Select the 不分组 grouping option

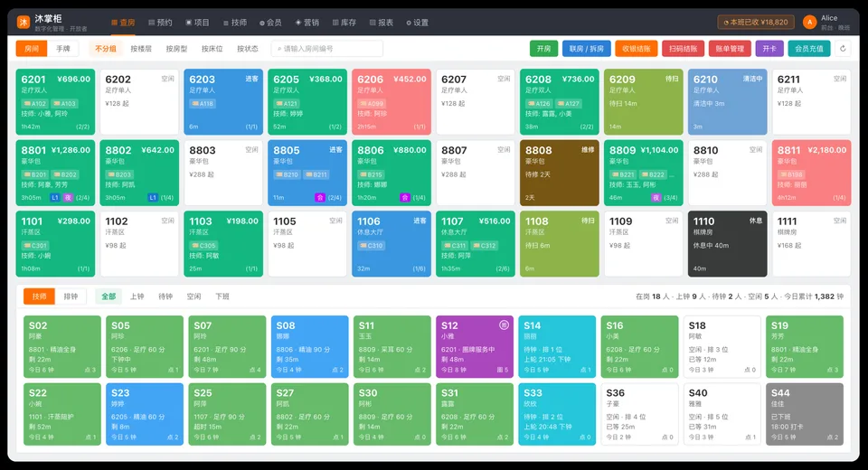click(x=106, y=49)
